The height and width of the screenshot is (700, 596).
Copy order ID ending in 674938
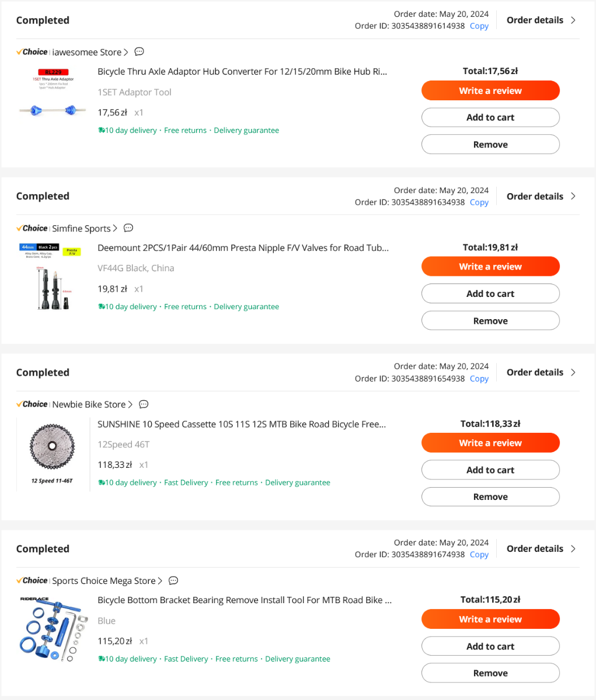[479, 555]
